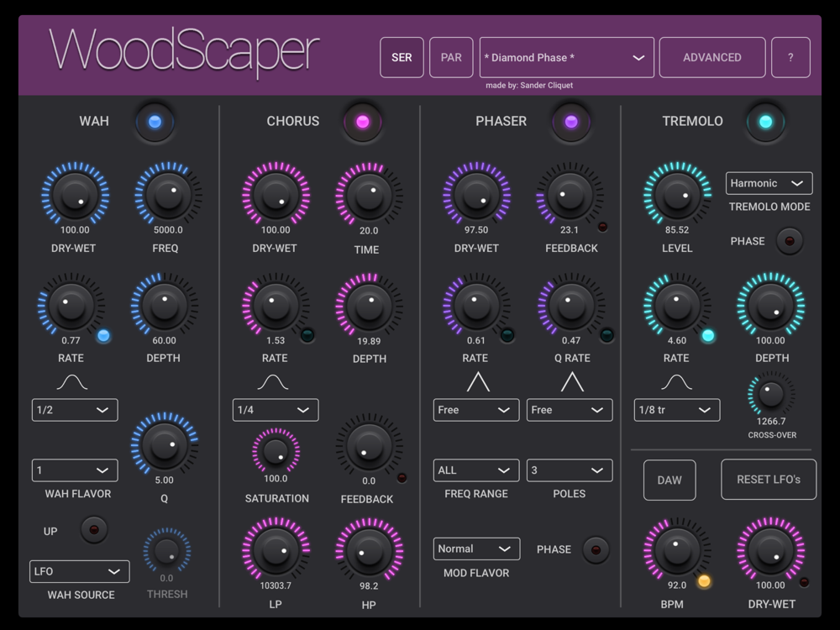Screen dimensions: 840x630
Task: Open the FREQ RANGE ALL dropdown
Action: (x=476, y=470)
